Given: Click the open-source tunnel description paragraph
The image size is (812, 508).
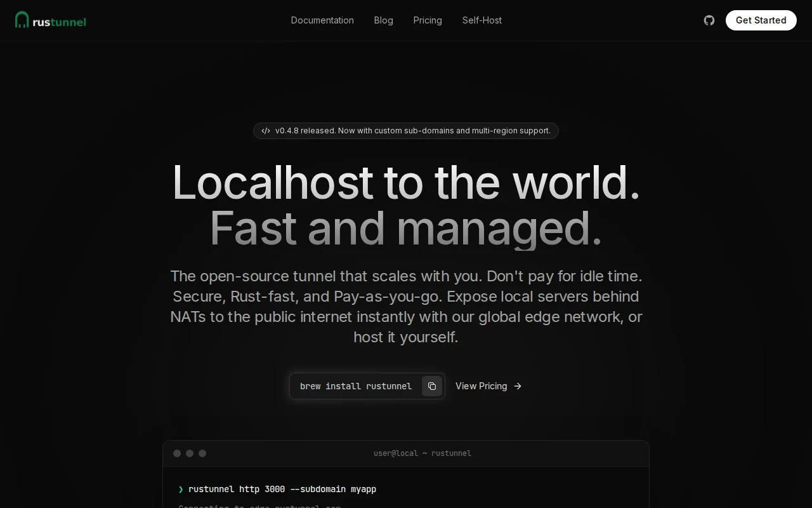Looking at the screenshot, I should 406,307.
